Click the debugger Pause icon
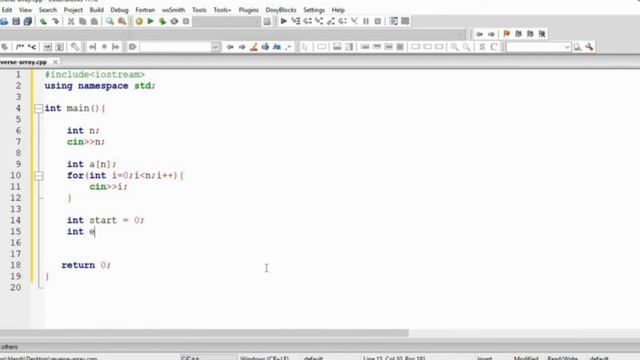 tap(366, 21)
